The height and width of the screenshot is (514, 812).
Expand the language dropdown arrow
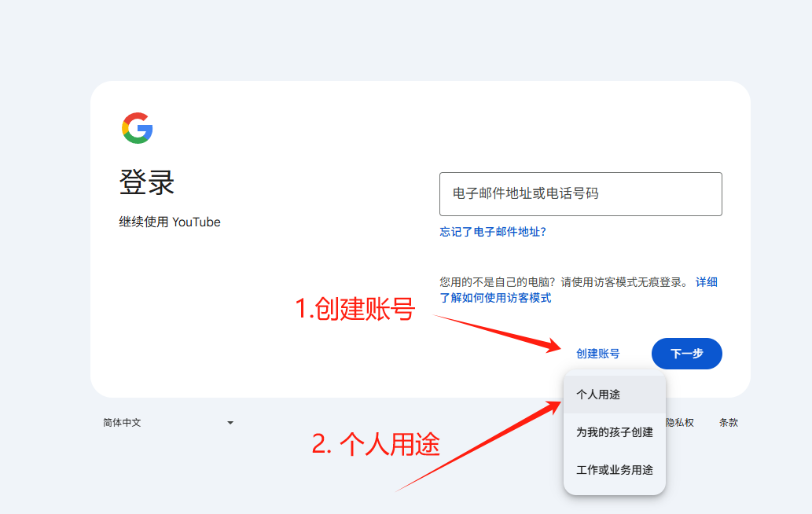click(x=230, y=423)
